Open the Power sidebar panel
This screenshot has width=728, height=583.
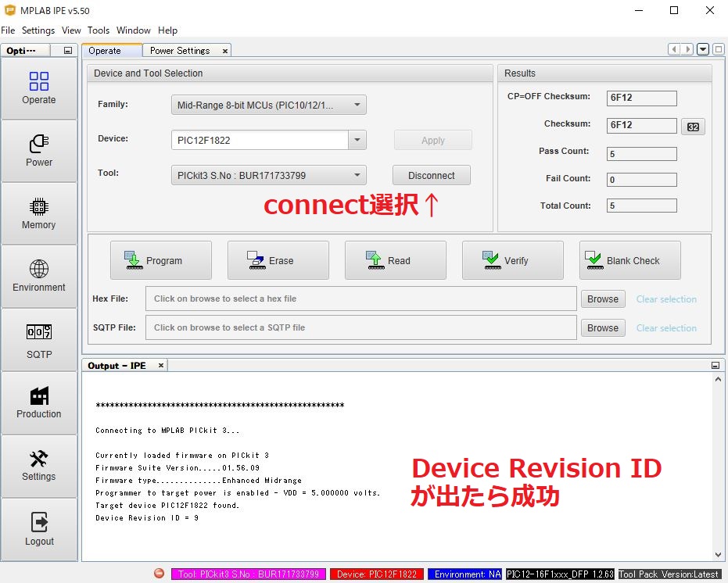pos(39,151)
